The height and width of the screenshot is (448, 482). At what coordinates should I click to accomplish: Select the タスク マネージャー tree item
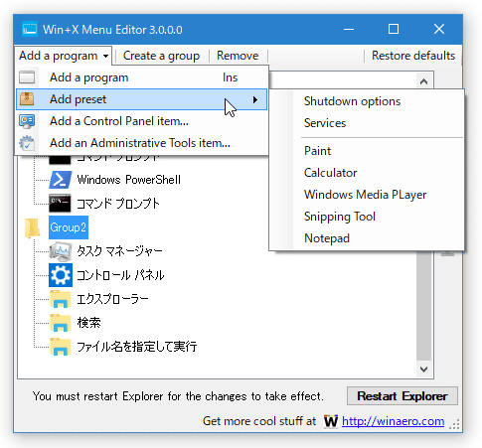coord(119,251)
